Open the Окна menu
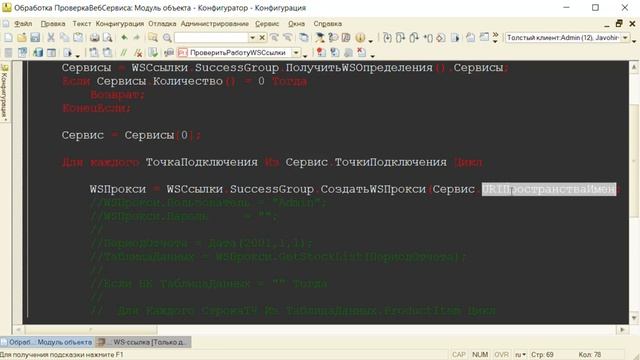Image resolution: width=640 pixels, height=360 pixels. [296, 24]
